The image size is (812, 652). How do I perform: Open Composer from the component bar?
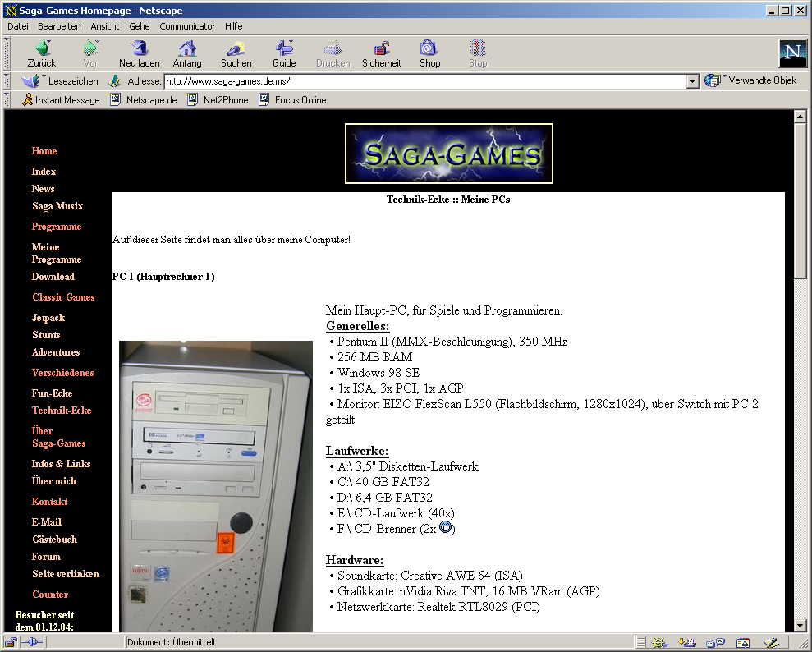(x=771, y=643)
